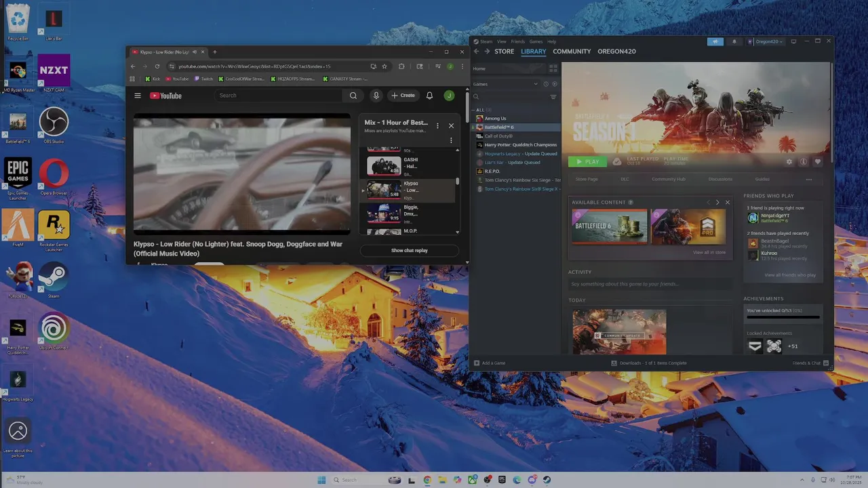
Task: Click the Mix playlist scrollbar thumb
Action: click(x=458, y=181)
